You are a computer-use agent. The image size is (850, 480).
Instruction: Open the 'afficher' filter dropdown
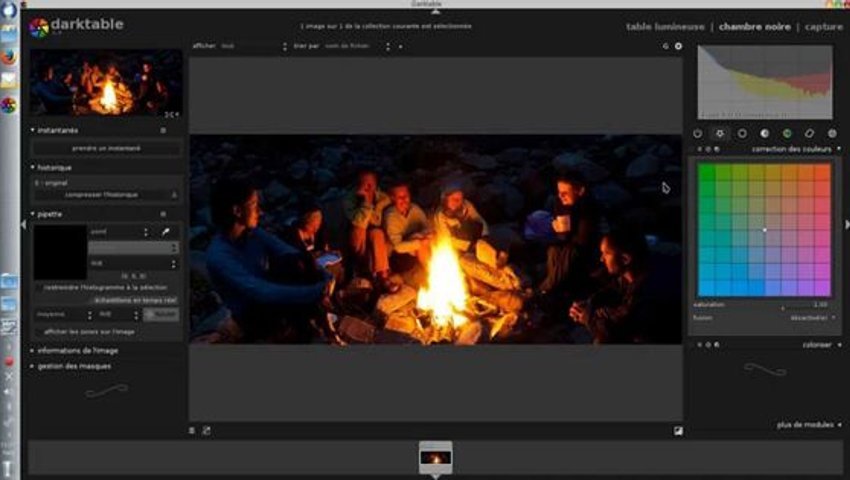point(254,46)
